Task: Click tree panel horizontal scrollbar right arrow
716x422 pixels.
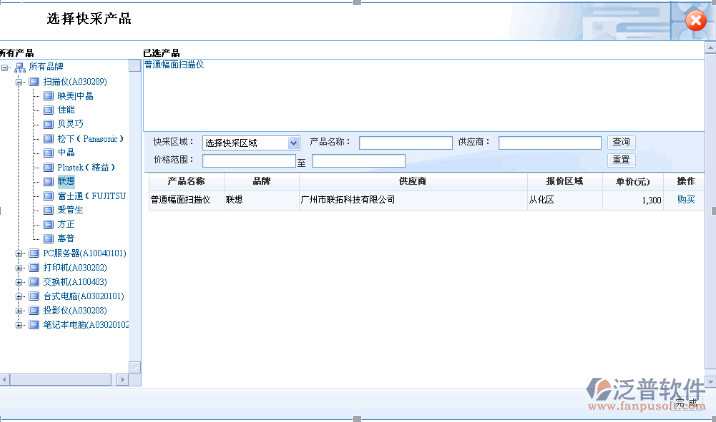Action: pos(122,380)
